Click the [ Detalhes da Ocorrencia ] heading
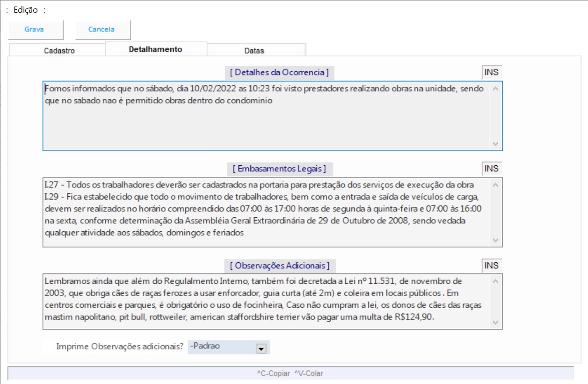Viewport: 588px width, 384px height. point(279,73)
